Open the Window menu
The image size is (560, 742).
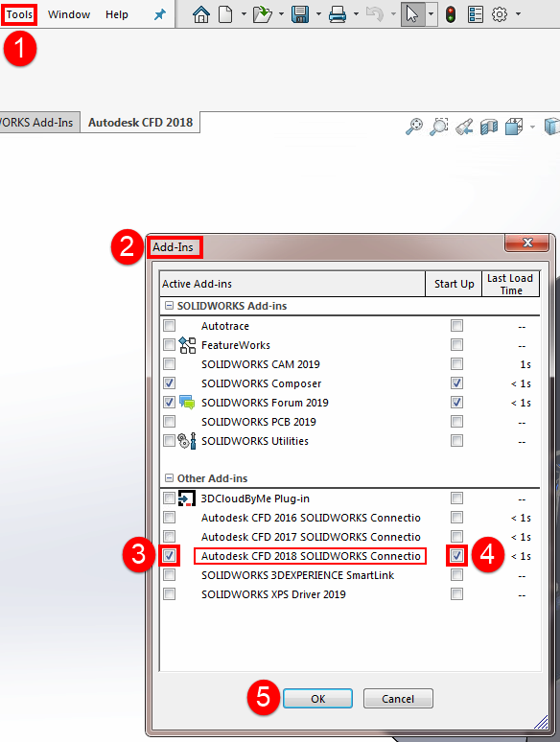coord(69,14)
